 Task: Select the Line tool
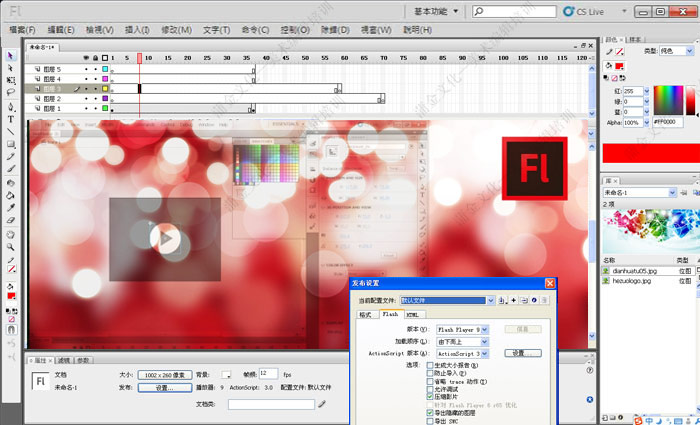pyautogui.click(x=11, y=132)
